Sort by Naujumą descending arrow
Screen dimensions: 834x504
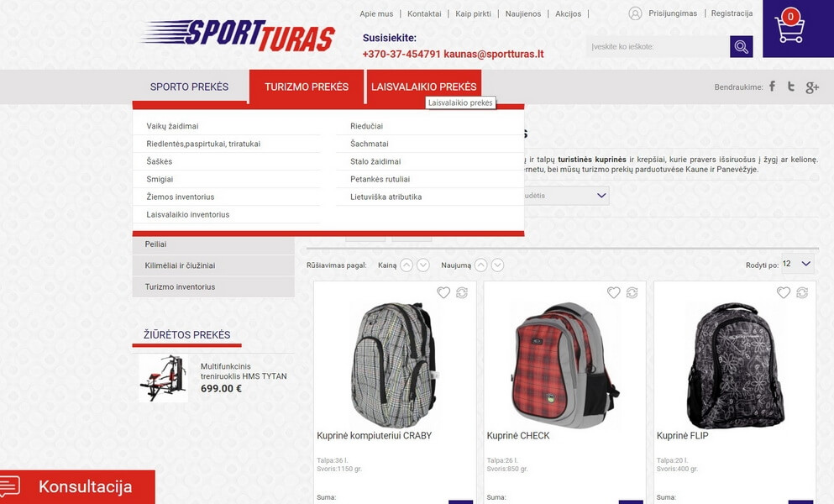tap(497, 265)
